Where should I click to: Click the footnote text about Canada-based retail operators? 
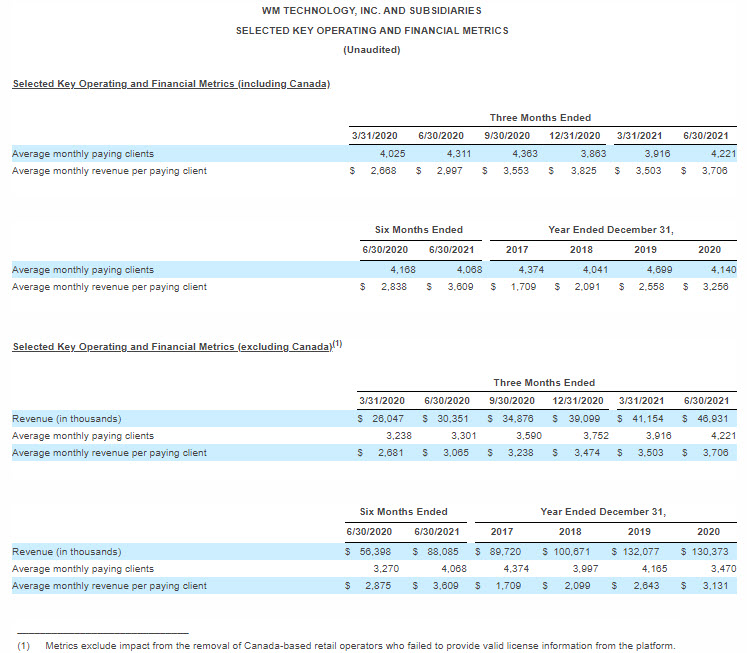click(x=360, y=645)
